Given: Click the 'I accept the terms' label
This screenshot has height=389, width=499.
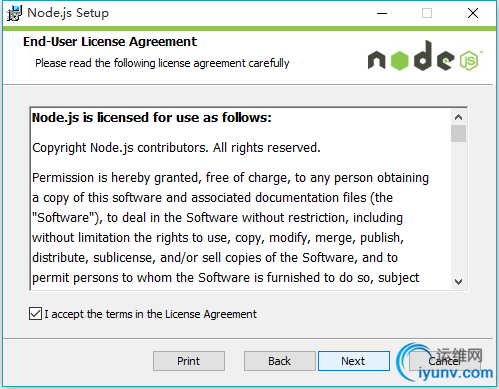Looking at the screenshot, I should pos(151,314).
